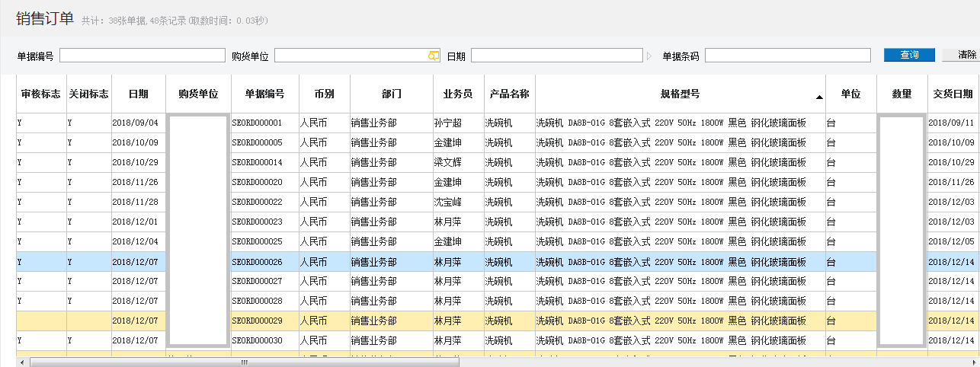980x367 pixels.
Task: Click the 币别 column header
Action: (324, 94)
